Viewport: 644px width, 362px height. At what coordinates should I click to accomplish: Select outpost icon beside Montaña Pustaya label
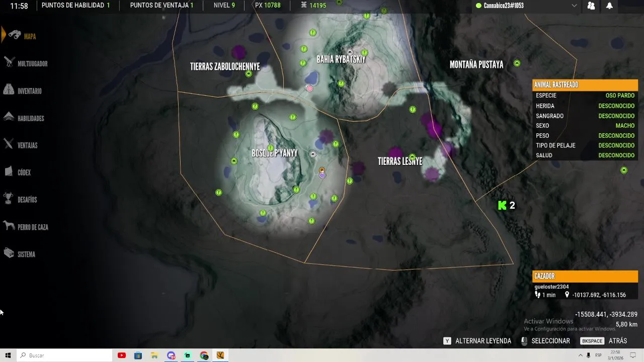(517, 63)
